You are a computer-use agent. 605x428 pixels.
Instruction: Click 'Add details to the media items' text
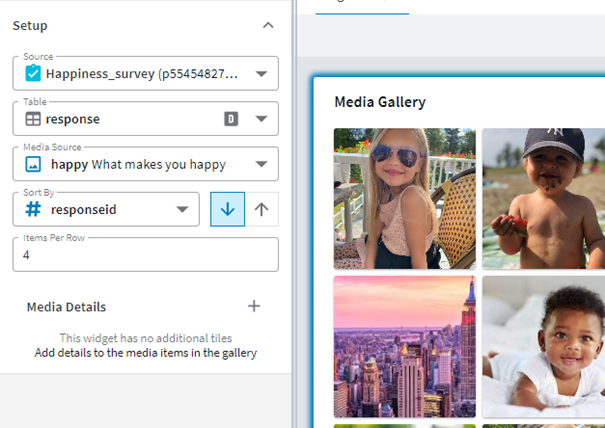point(145,353)
